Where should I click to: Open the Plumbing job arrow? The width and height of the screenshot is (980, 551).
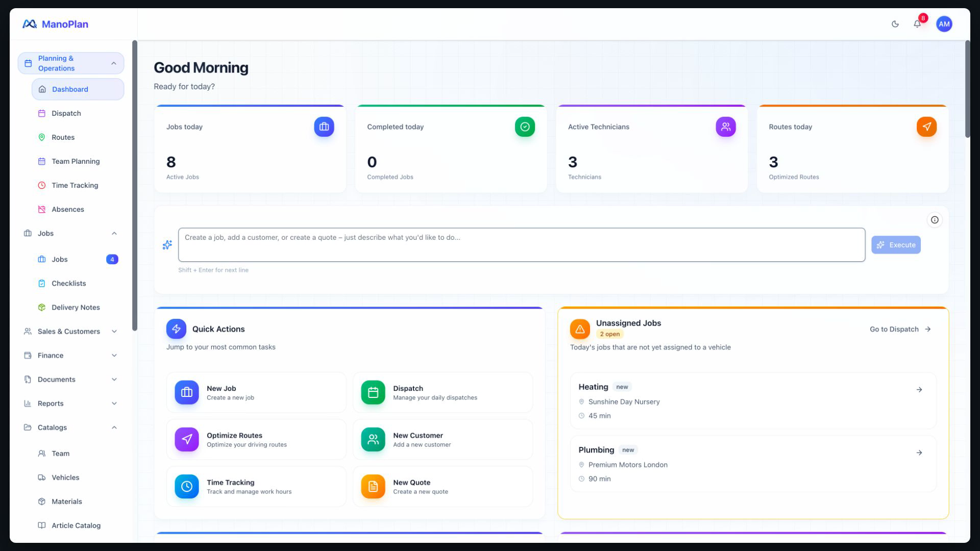tap(919, 453)
